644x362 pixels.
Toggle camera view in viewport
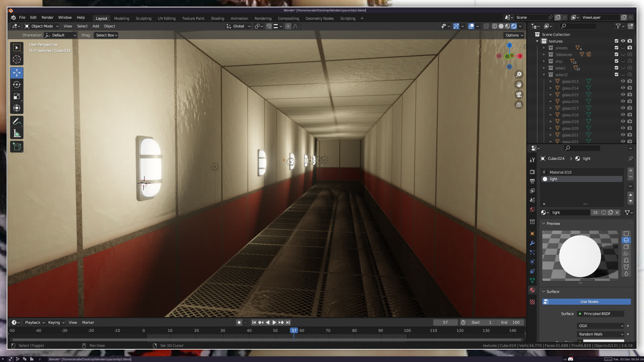point(519,95)
